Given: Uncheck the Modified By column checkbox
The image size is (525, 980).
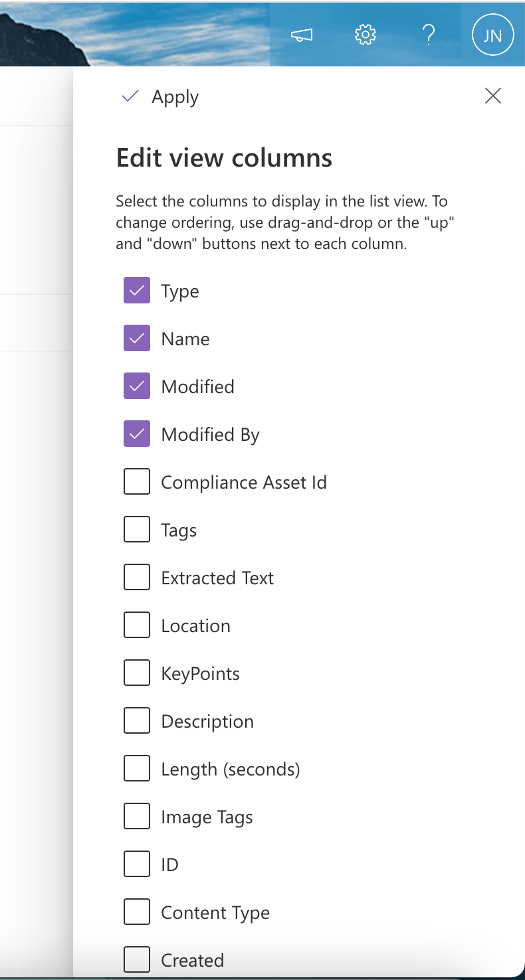Looking at the screenshot, I should (x=137, y=434).
